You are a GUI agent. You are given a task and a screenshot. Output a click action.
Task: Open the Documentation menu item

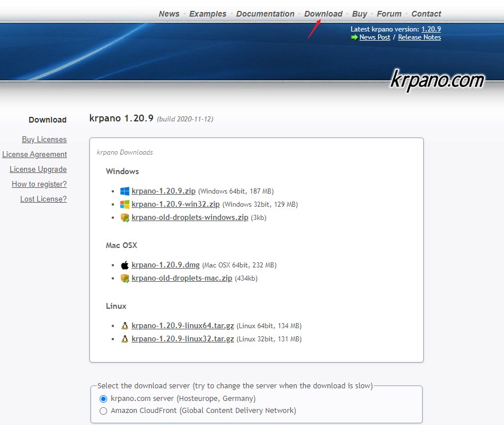click(265, 14)
